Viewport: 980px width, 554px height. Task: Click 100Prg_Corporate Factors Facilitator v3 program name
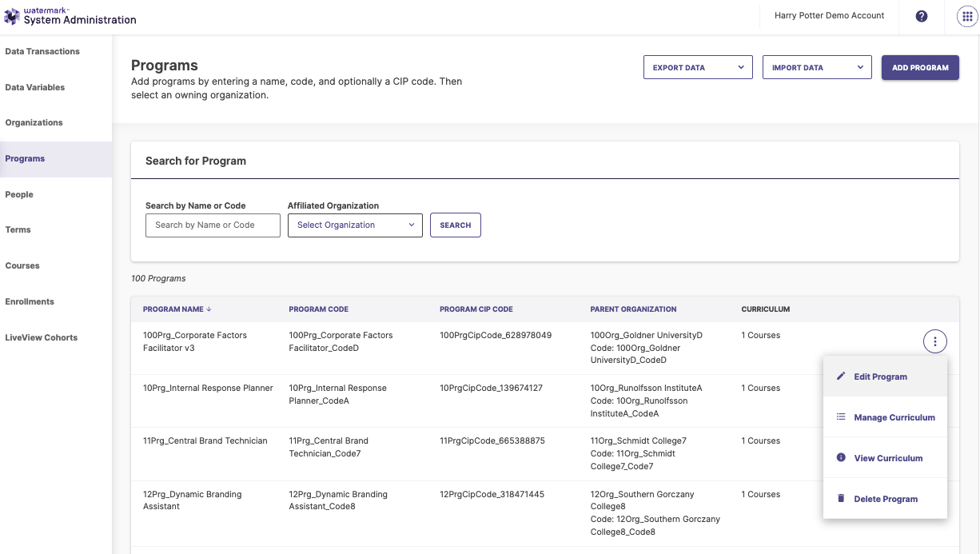coord(195,342)
